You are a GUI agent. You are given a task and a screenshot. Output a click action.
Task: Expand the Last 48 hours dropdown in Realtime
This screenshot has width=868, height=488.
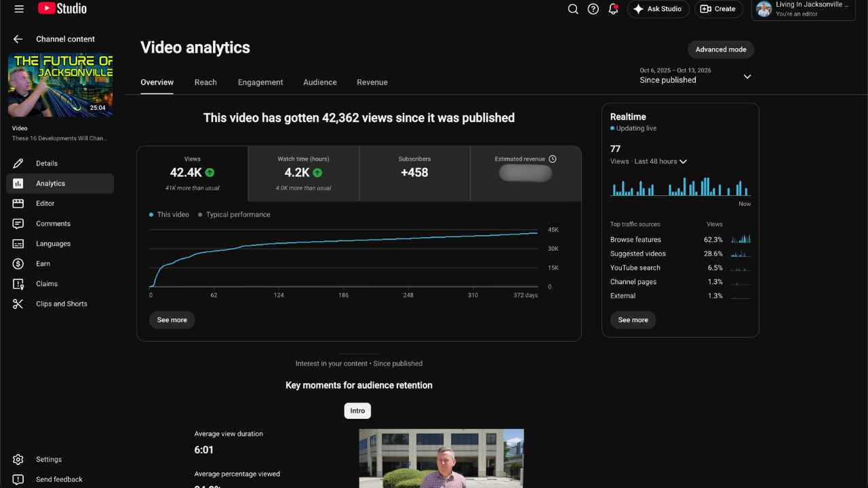[x=649, y=161]
